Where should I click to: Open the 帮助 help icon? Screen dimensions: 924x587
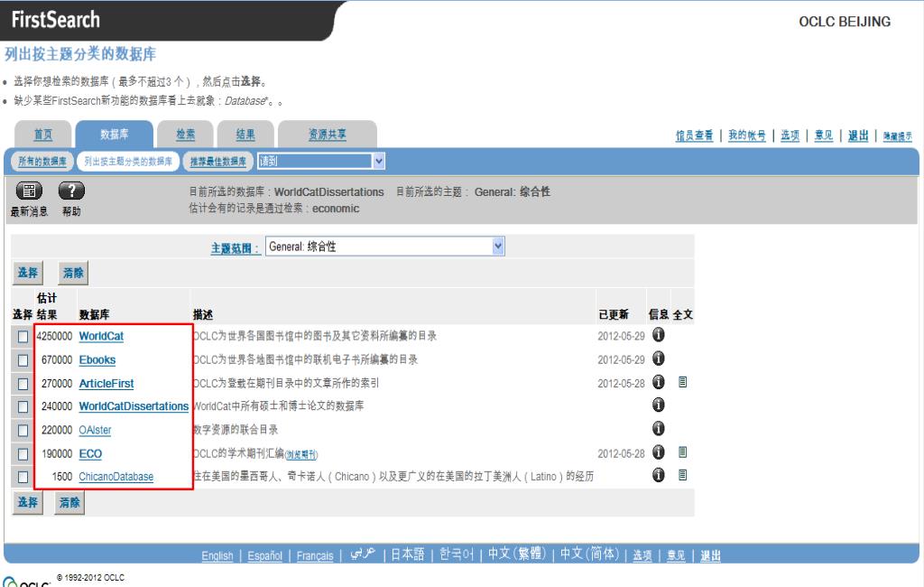[x=71, y=191]
